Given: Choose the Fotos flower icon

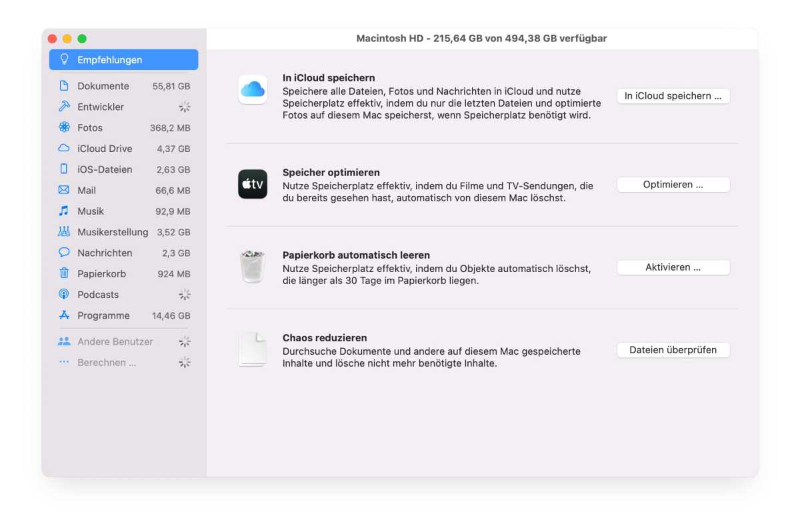Looking at the screenshot, I should point(64,127).
